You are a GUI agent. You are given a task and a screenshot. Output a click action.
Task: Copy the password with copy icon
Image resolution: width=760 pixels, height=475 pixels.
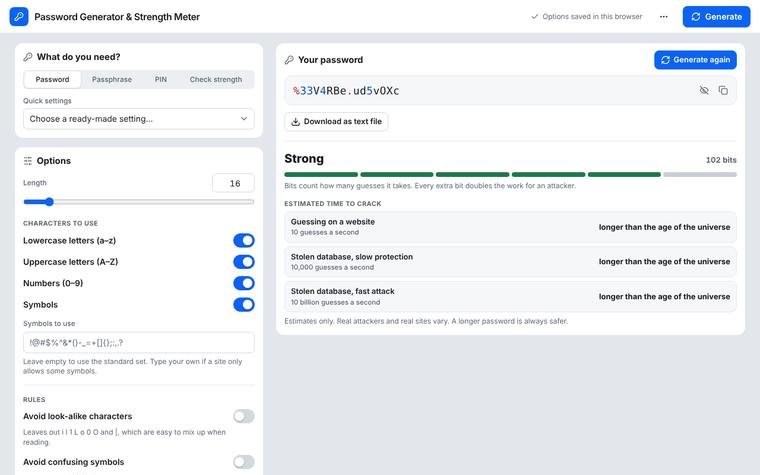tap(723, 90)
